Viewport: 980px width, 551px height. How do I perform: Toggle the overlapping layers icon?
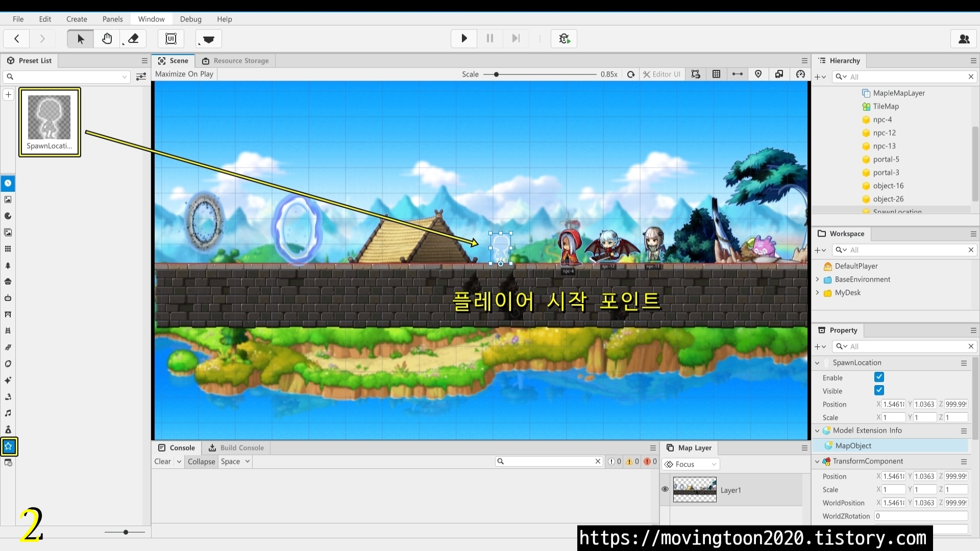click(x=779, y=74)
